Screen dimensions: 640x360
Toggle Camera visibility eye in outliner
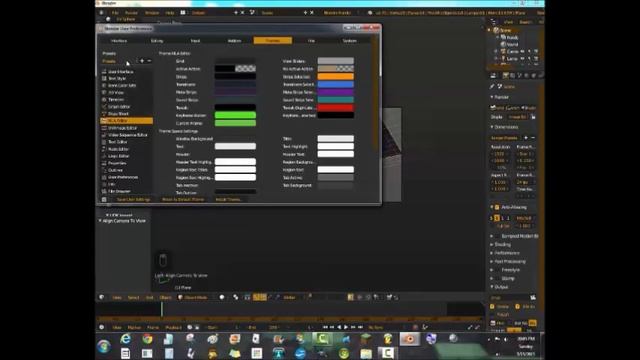523,51
